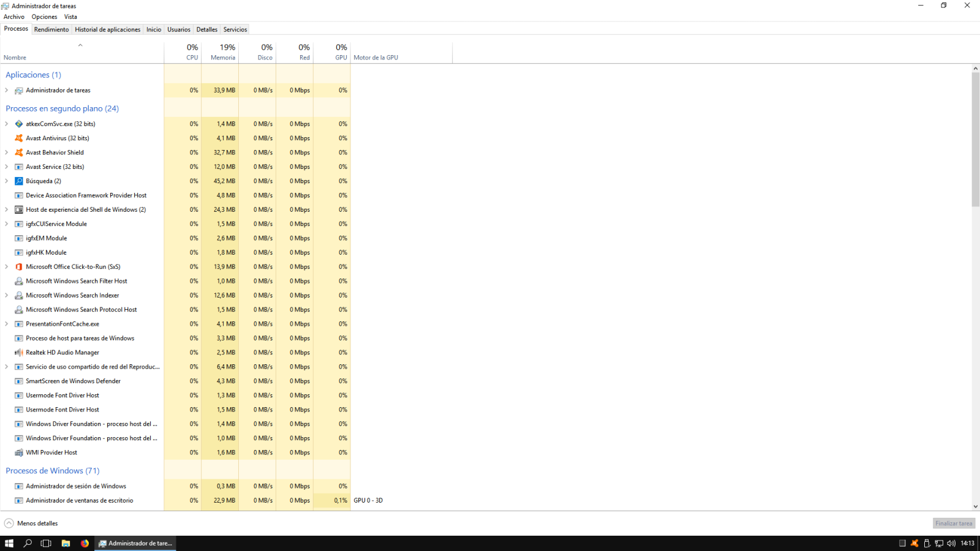Click the Avast Antivirus (32 bits) icon
This screenshot has height=551, width=980.
(19, 138)
